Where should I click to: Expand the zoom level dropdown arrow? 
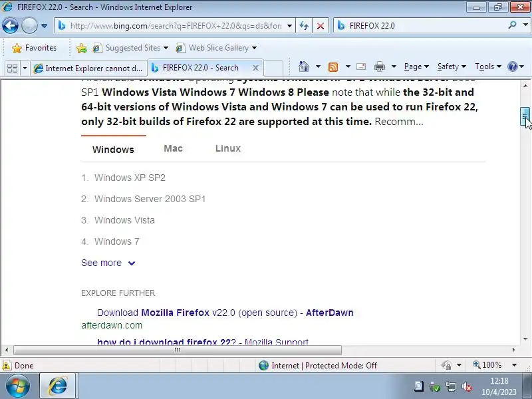(x=514, y=365)
